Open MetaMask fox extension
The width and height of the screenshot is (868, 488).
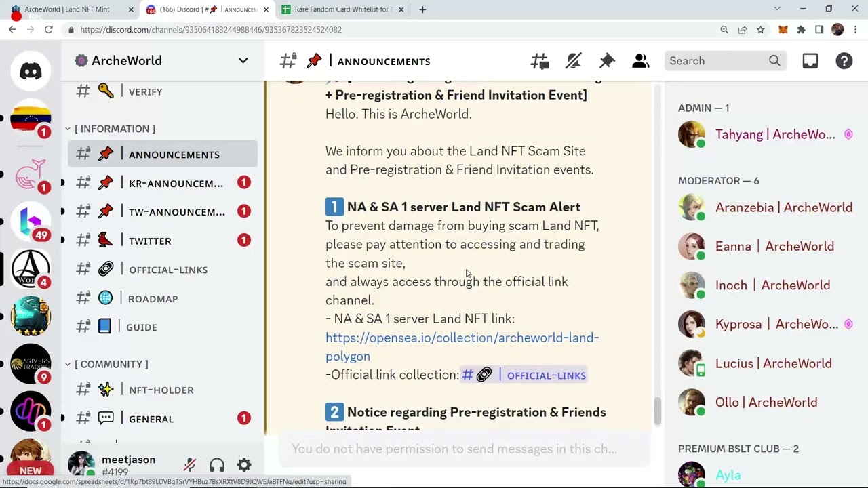(783, 30)
